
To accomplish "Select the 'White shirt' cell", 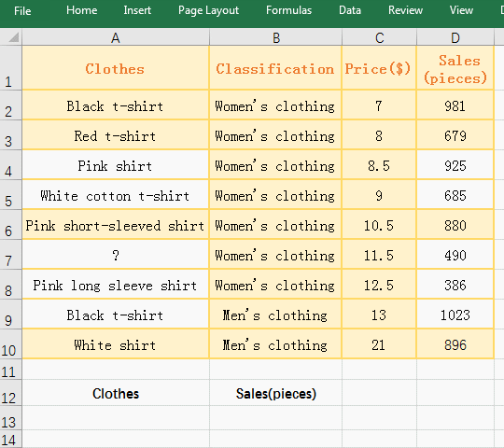I will pos(116,344).
